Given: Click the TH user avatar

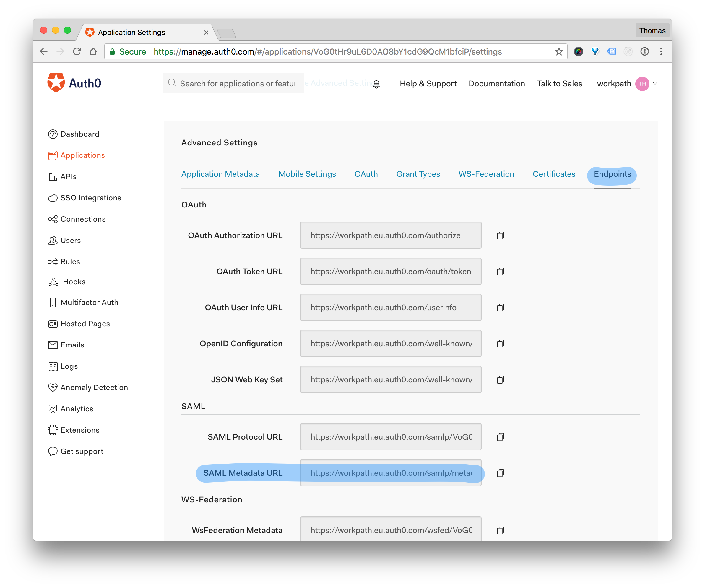Looking at the screenshot, I should point(642,84).
